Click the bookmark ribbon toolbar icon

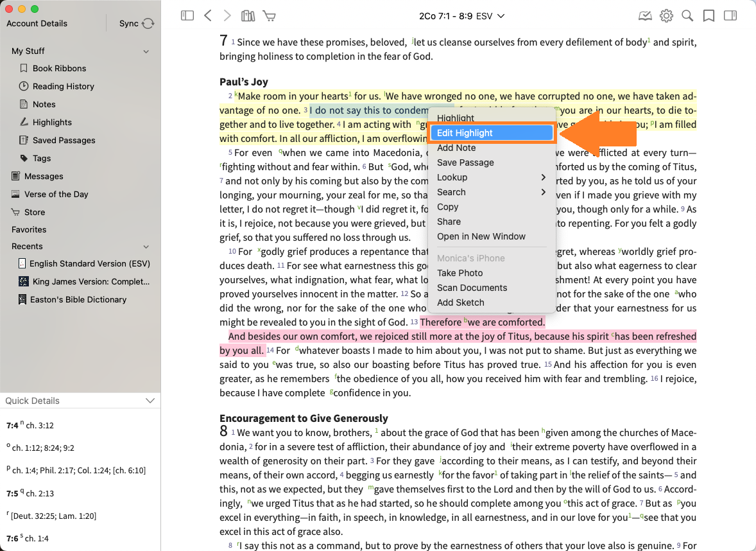(x=709, y=16)
